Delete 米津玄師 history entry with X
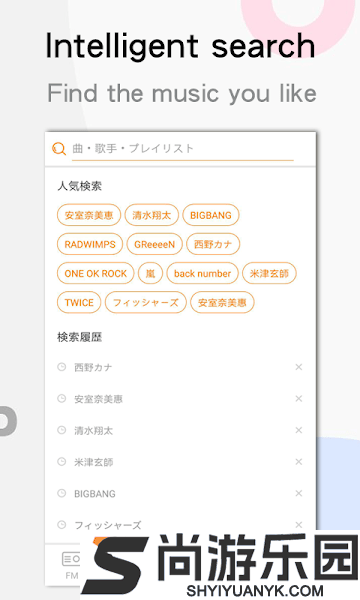Screen dimensions: 360x600 pyautogui.click(x=299, y=462)
